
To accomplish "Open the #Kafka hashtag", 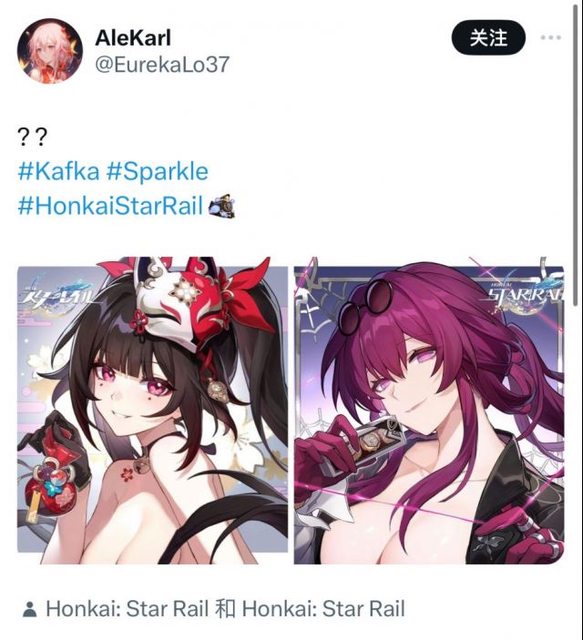I will tap(59, 171).
